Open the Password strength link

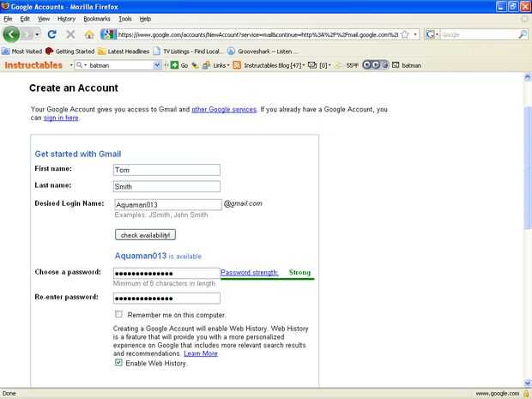250,273
